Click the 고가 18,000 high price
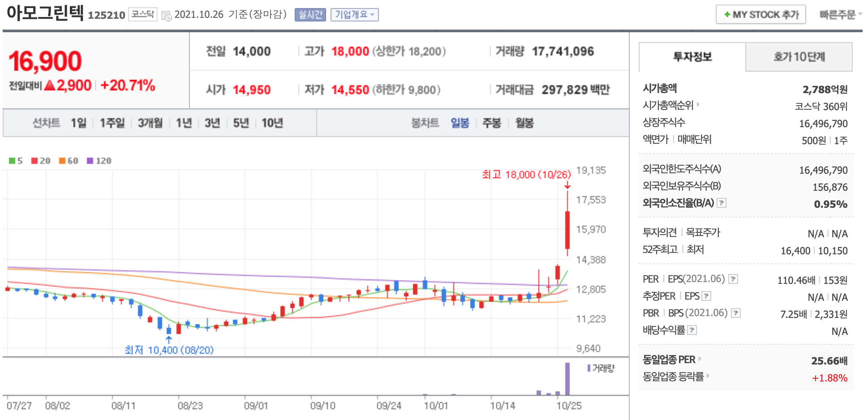 pyautogui.click(x=350, y=51)
